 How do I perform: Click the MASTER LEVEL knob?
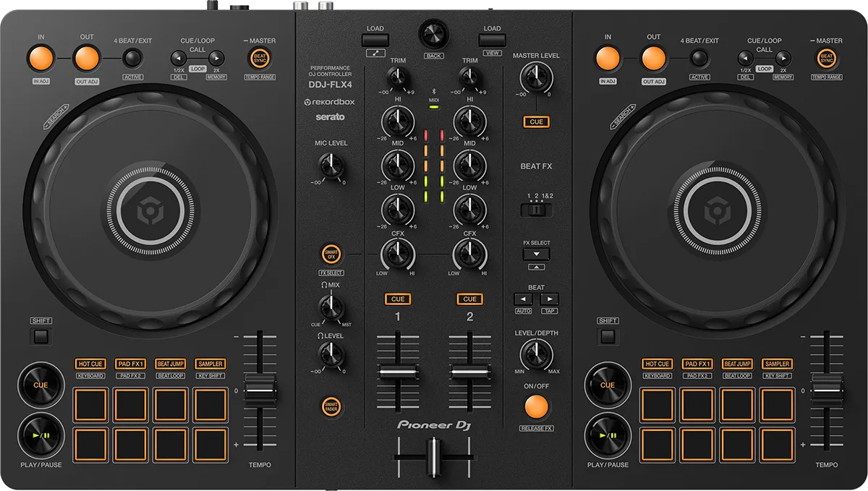point(536,77)
